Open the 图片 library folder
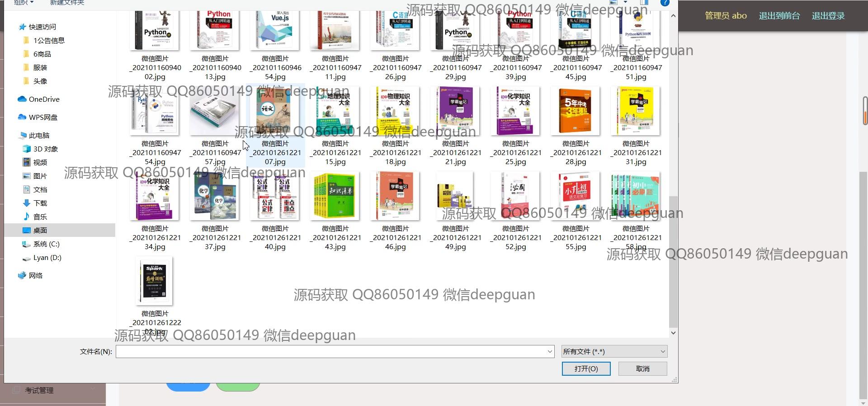The height and width of the screenshot is (406, 868). click(35, 176)
